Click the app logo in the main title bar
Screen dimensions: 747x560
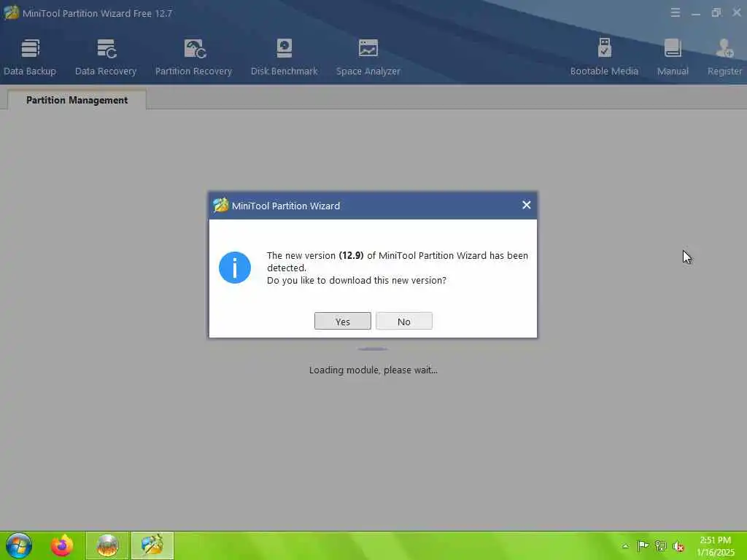coord(11,12)
